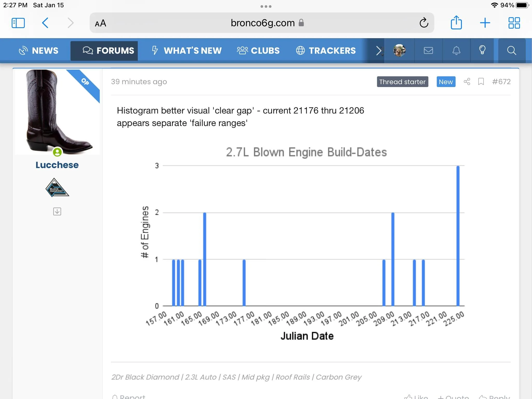Open the inbox envelope icon
Image resolution: width=532 pixels, height=399 pixels.
(428, 50)
